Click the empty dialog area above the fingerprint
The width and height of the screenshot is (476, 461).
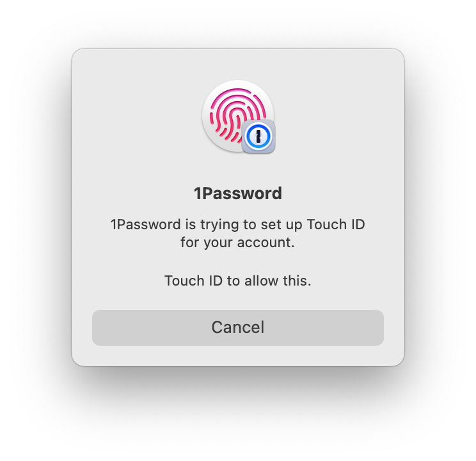pyautogui.click(x=238, y=64)
